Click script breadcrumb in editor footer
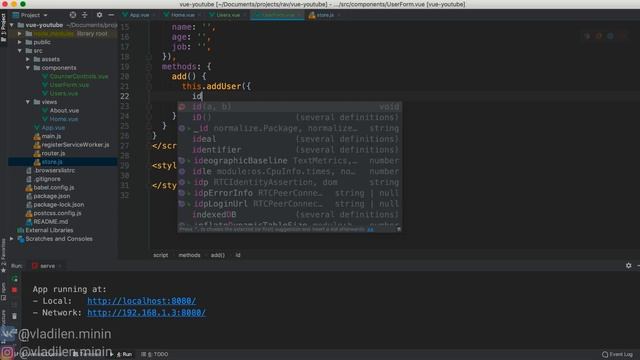The image size is (640, 360). pos(160,255)
